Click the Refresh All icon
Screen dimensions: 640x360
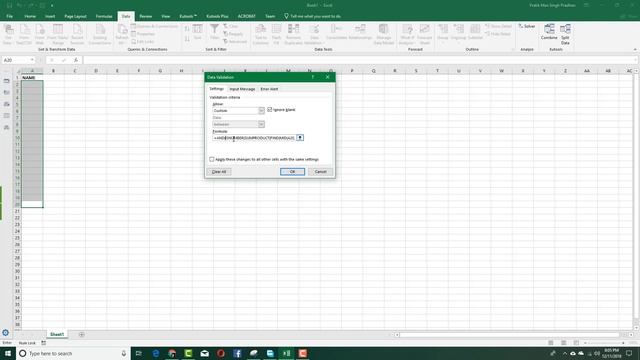[122, 34]
